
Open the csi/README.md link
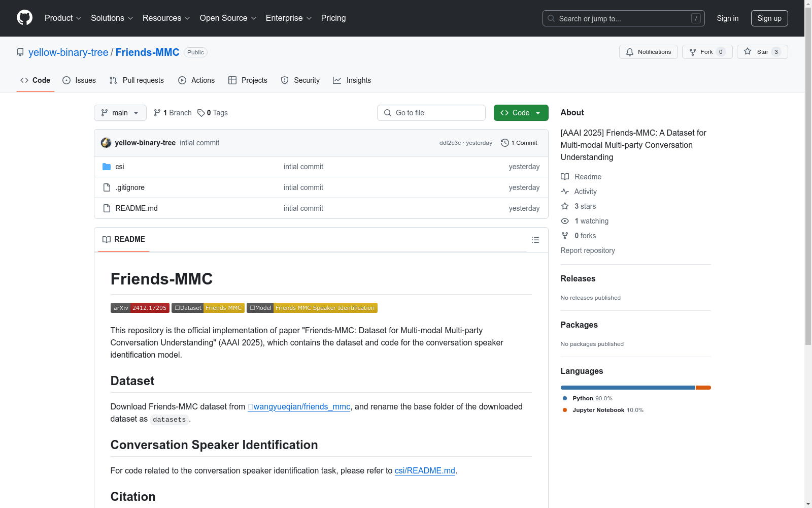pyautogui.click(x=425, y=471)
